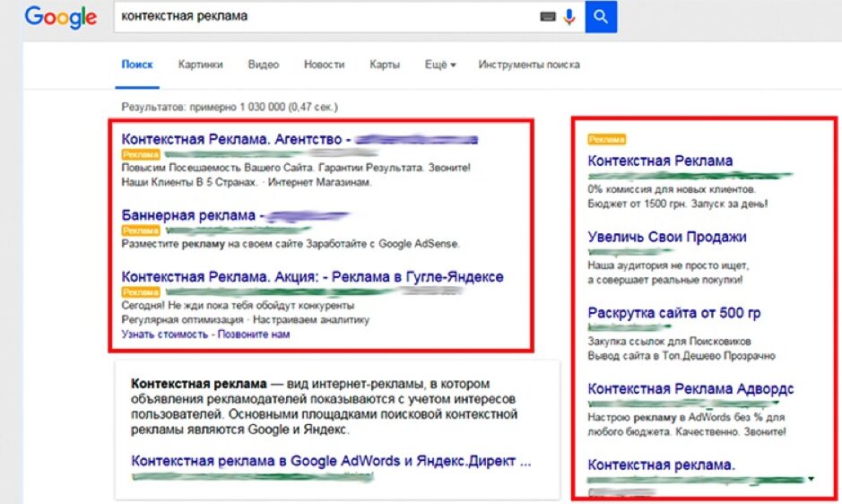
Task: Click the Реклама badge under 'Контекстная Реклама. Акция'
Action: (141, 292)
